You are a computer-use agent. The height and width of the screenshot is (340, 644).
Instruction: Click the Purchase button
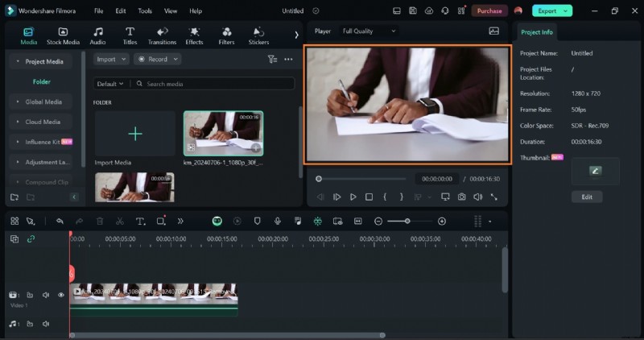489,11
